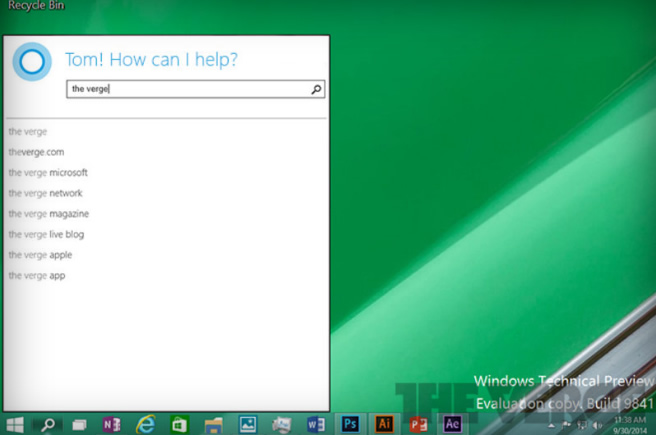Open the Windows Store taskbar icon
Viewport: 656px width, 435px height.
[179, 425]
